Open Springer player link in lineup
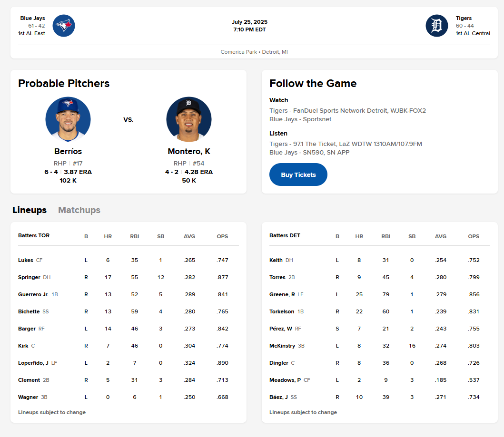This screenshot has width=504, height=437. [x=30, y=277]
